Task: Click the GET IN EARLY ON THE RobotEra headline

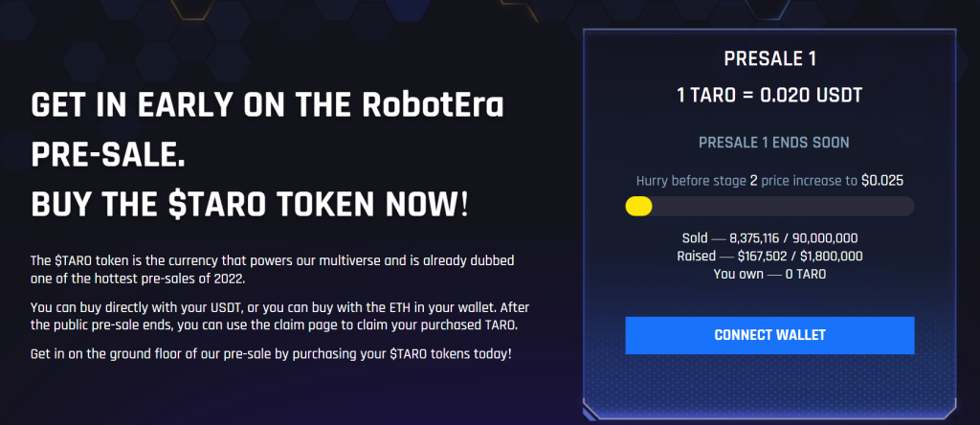Action: click(x=268, y=107)
